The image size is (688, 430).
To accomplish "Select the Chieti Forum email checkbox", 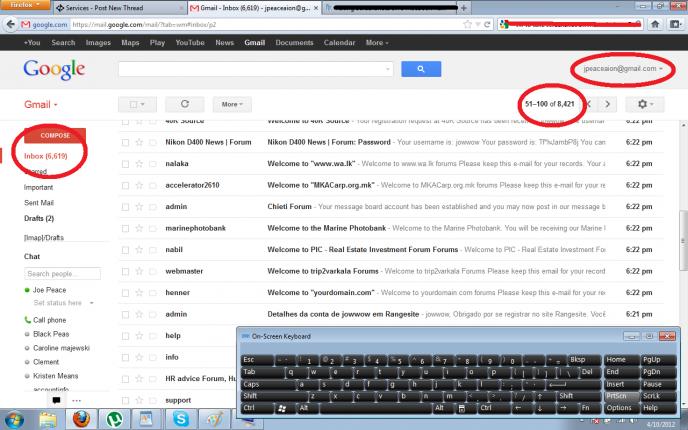I will 125,207.
